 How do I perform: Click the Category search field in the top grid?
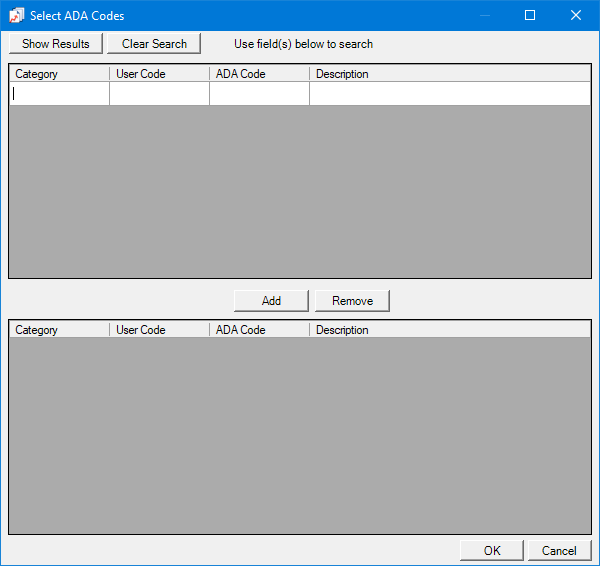point(59,94)
